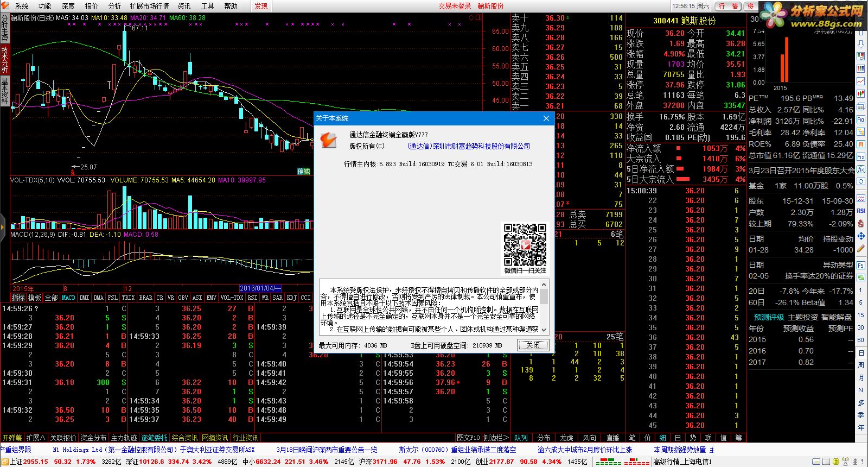Toggle the BRAR indicator tab

146,298
